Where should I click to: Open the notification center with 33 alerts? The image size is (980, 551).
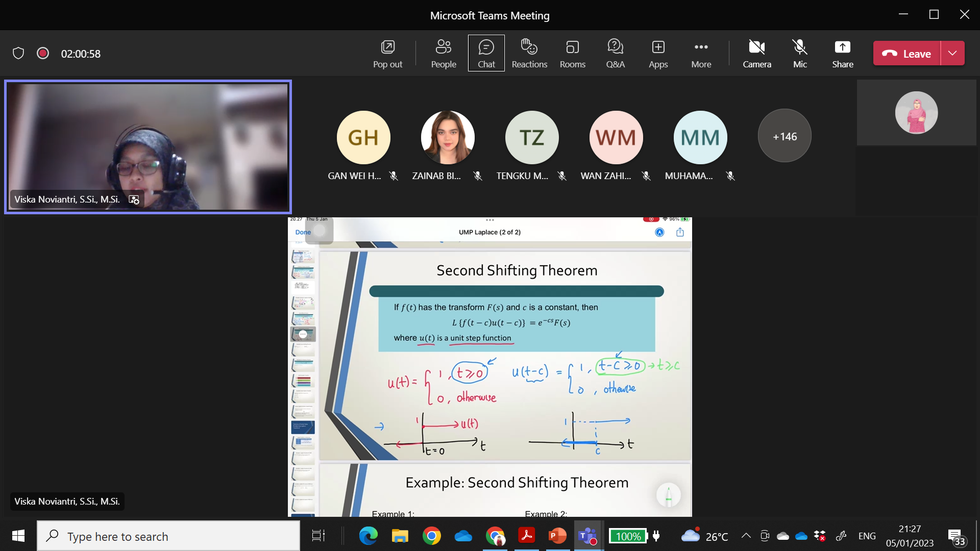[956, 537]
